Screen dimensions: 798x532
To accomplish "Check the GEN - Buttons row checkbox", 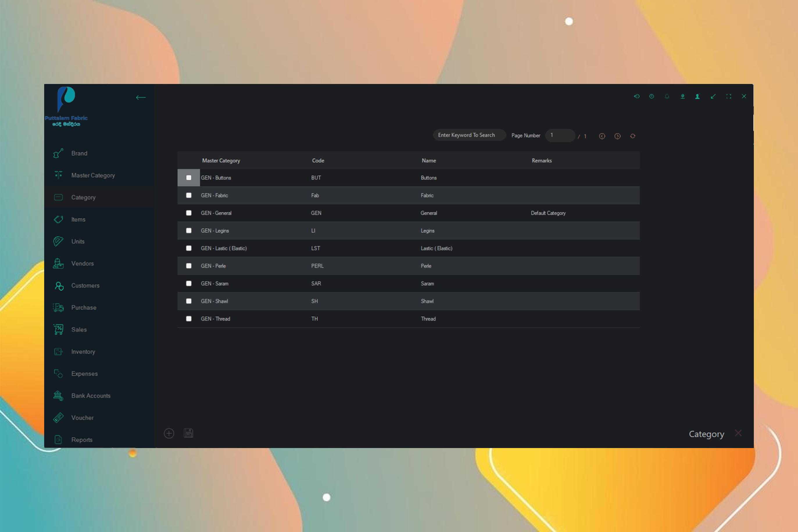I will tap(189, 178).
